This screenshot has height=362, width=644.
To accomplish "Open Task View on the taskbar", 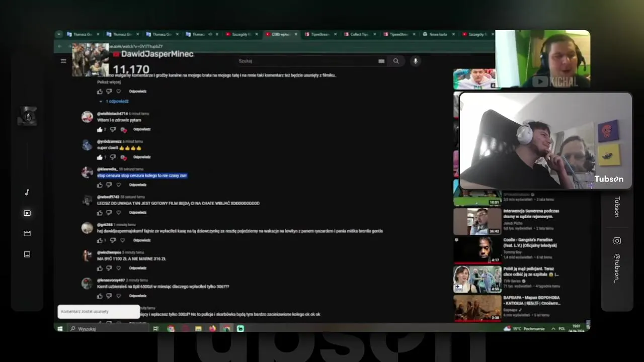I will [x=156, y=328].
